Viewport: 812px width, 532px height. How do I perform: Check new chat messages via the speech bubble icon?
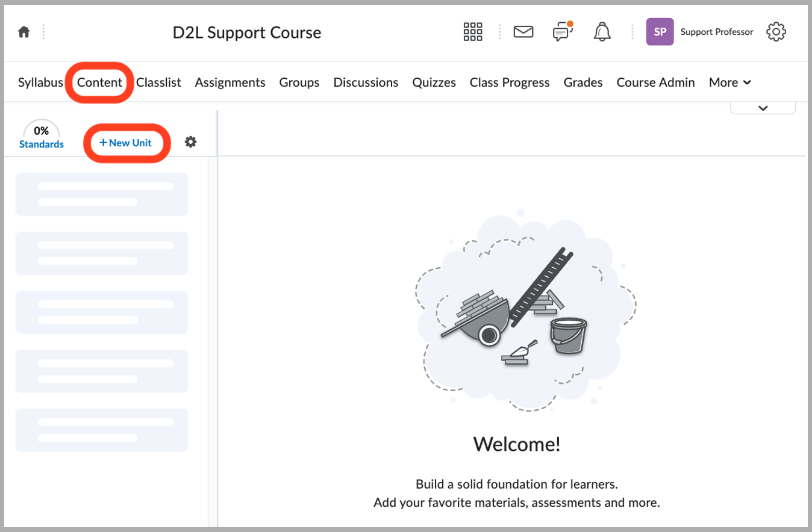pyautogui.click(x=561, y=32)
